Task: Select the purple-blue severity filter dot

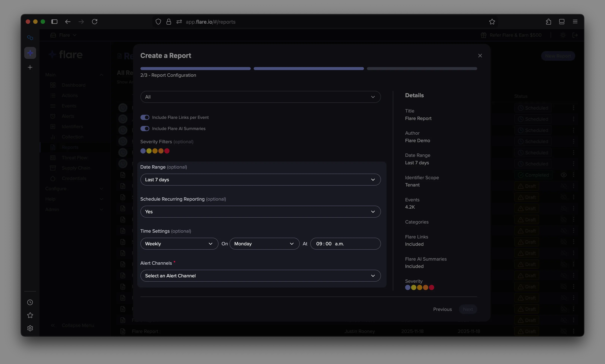Action: [143, 151]
